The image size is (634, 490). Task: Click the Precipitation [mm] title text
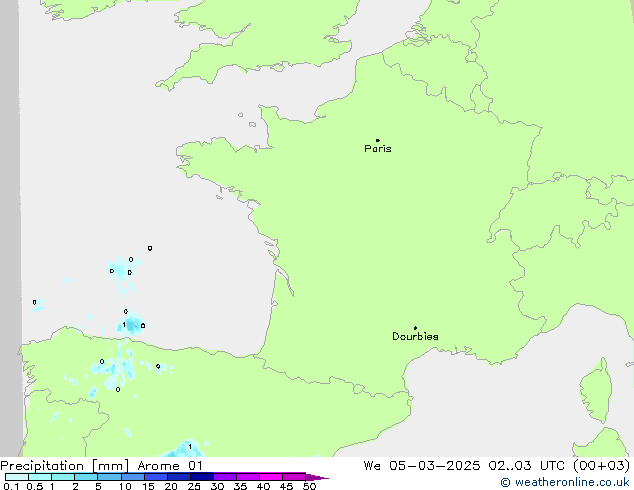point(65,465)
